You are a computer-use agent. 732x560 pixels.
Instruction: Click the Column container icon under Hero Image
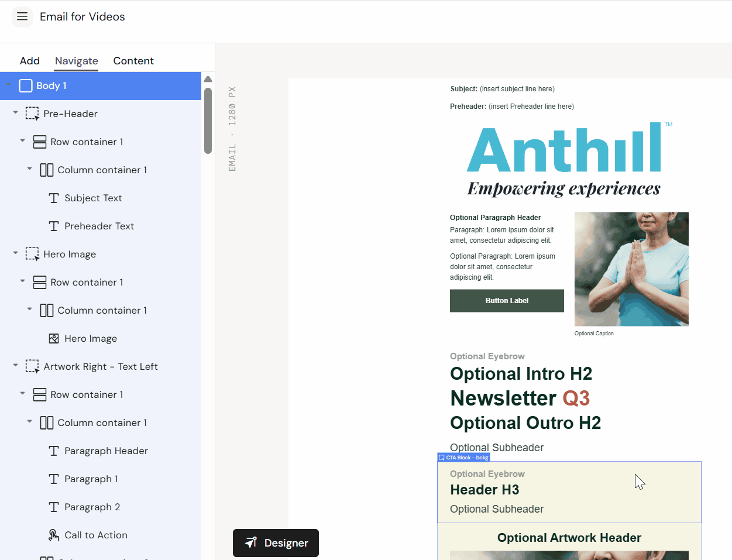tap(47, 311)
